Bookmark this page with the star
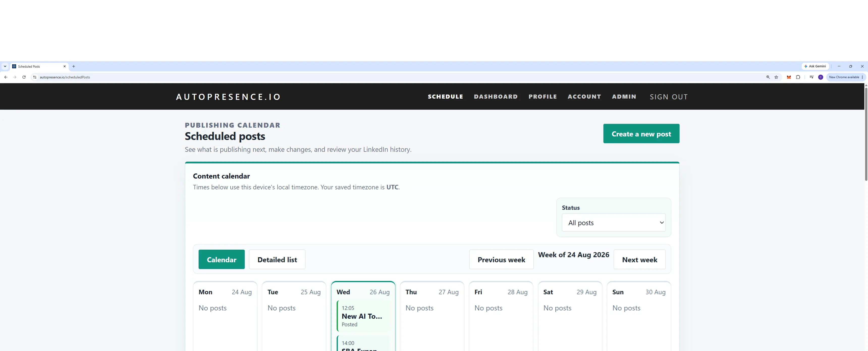Screen dimensions: 868x351 (x=776, y=77)
